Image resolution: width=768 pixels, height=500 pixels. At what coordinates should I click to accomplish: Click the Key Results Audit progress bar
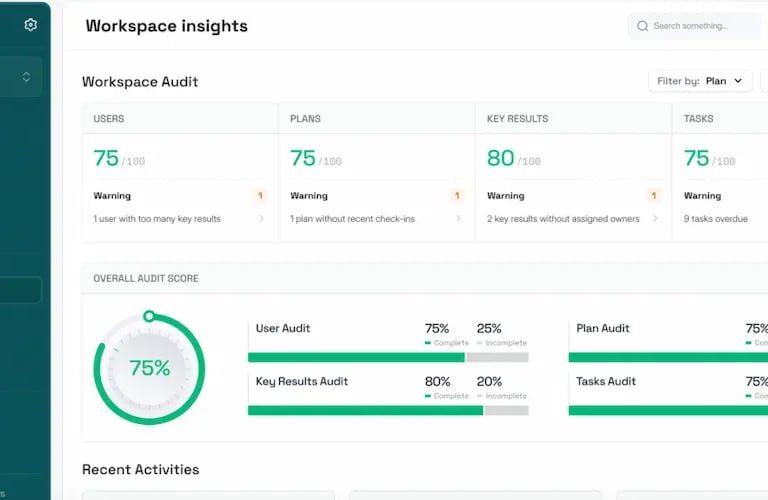tap(387, 410)
